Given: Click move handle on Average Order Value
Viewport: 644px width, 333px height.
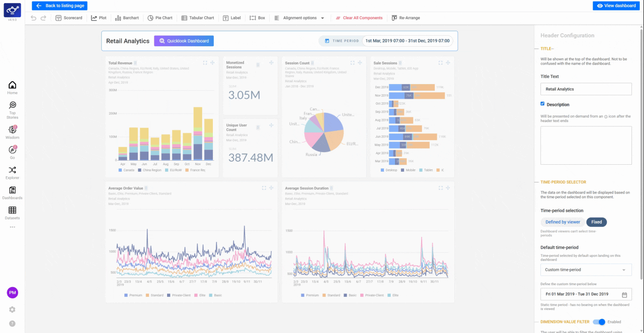Looking at the screenshot, I should tap(271, 188).
